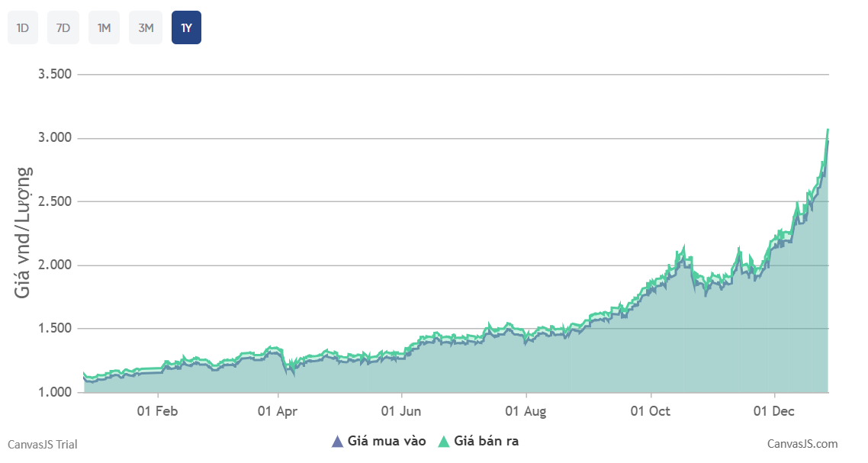
Task: Click the 01 Aug x-axis label
Action: point(526,412)
